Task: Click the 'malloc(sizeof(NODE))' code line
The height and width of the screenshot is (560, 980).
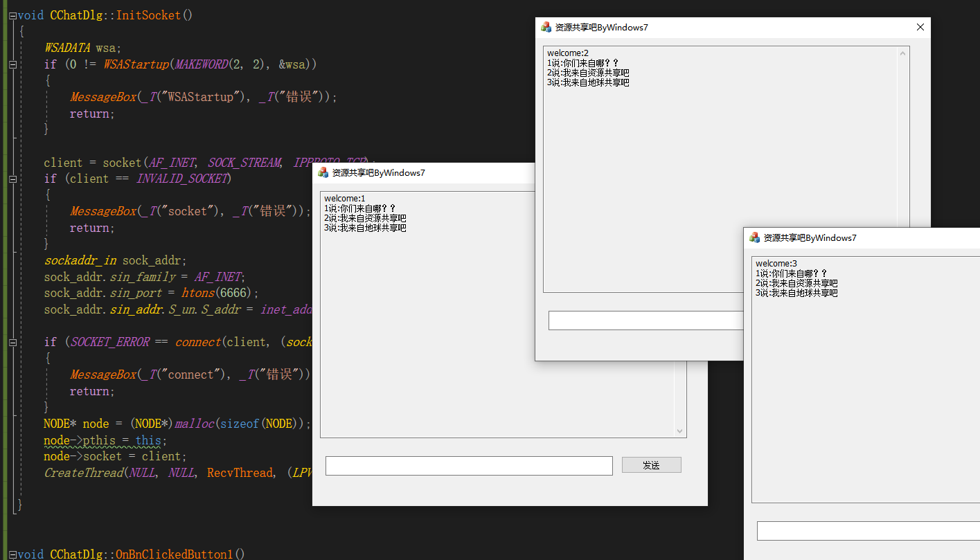Action: tap(177, 424)
